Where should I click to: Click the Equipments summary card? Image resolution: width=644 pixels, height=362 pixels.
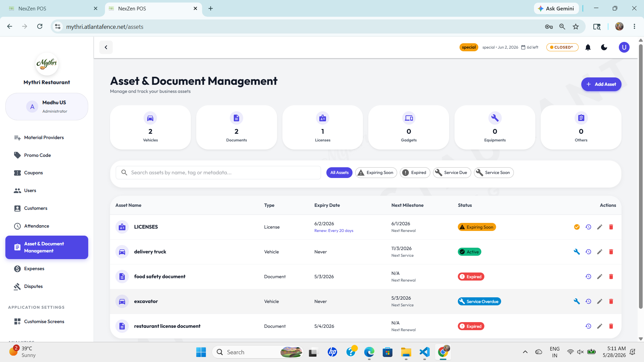tap(495, 127)
